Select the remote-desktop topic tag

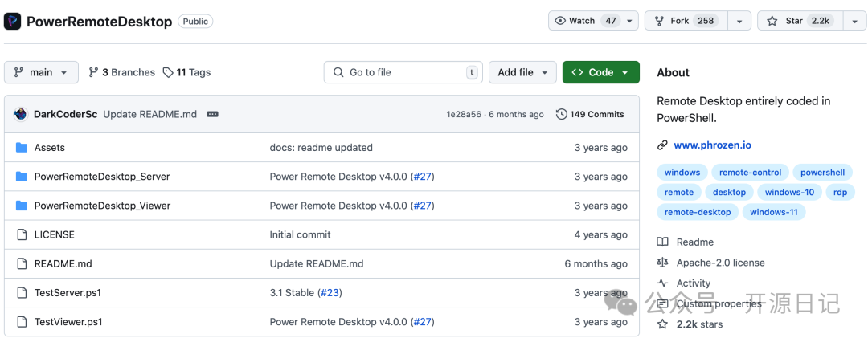[x=697, y=212]
